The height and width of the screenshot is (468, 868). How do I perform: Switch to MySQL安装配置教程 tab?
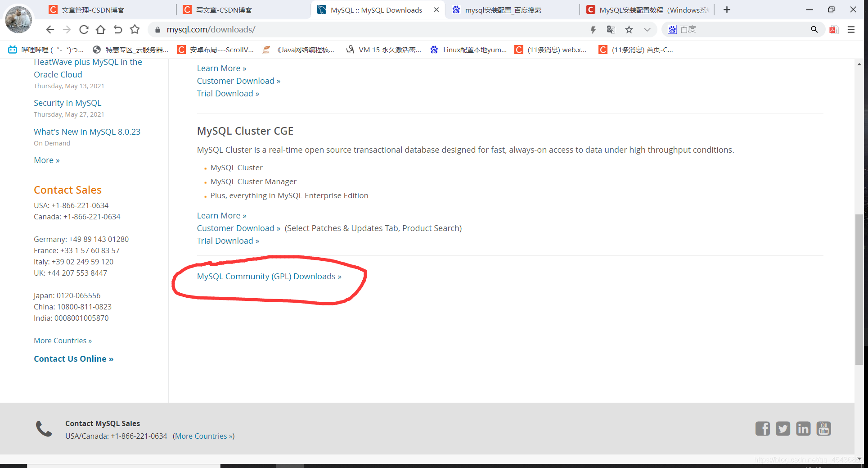647,10
